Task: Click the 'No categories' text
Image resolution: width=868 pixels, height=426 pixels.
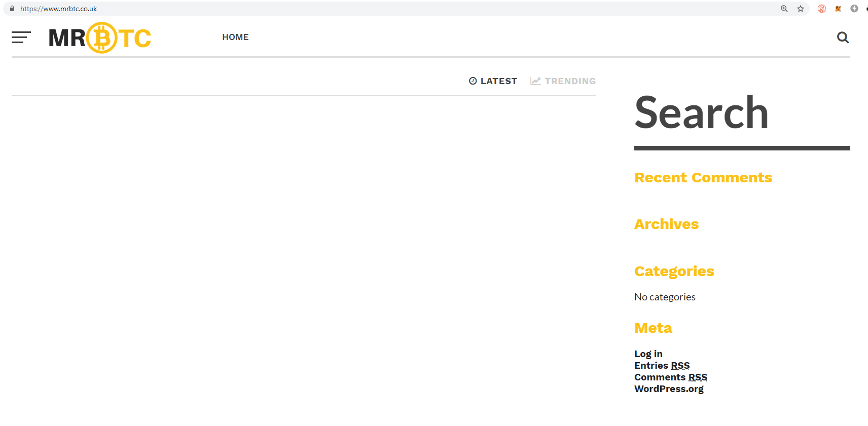Action: (665, 297)
